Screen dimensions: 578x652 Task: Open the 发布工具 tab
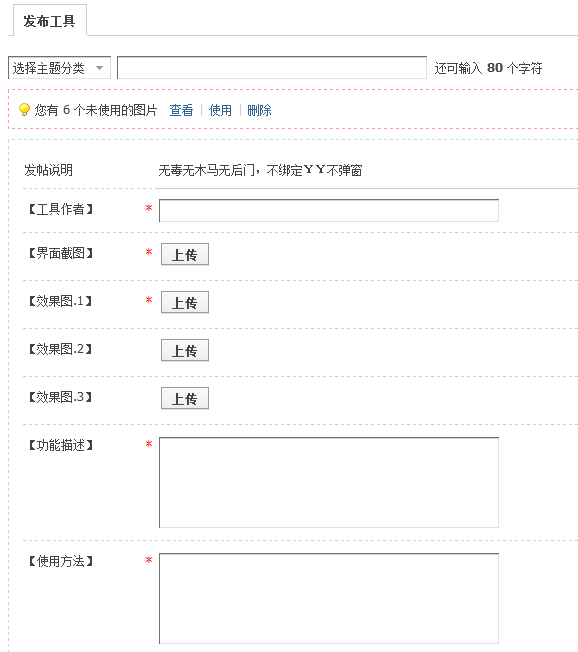tap(49, 20)
